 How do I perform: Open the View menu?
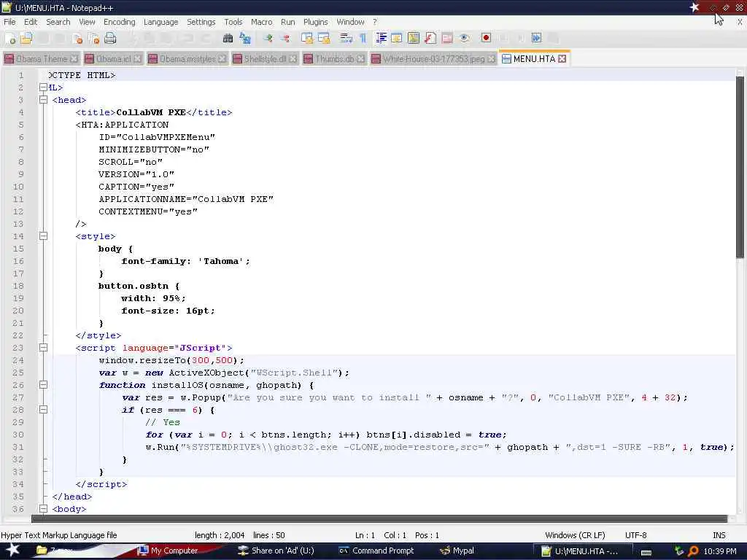87,22
